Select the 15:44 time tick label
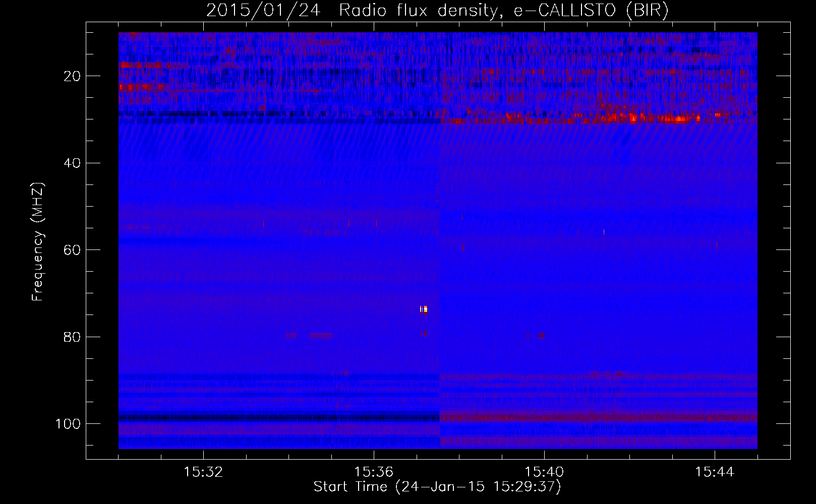This screenshot has width=816, height=504. pyautogui.click(x=715, y=472)
